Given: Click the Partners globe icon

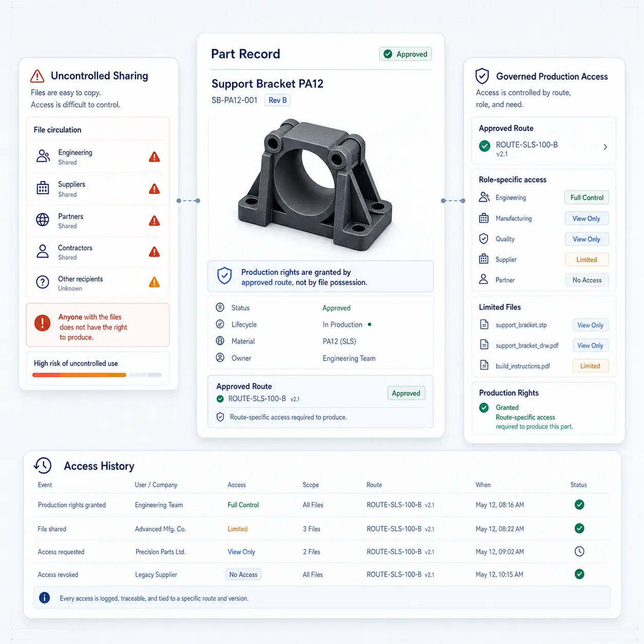Looking at the screenshot, I should (43, 220).
